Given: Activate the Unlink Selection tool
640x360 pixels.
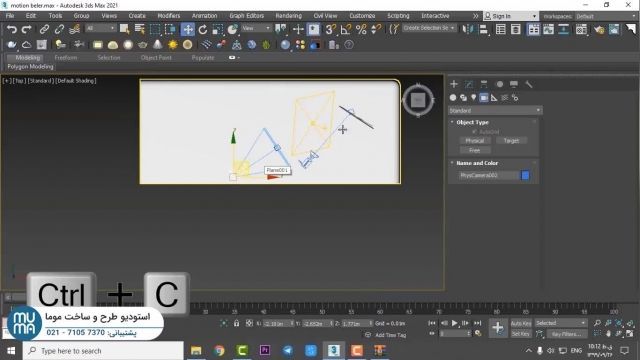Looking at the screenshot, I should 59,29.
